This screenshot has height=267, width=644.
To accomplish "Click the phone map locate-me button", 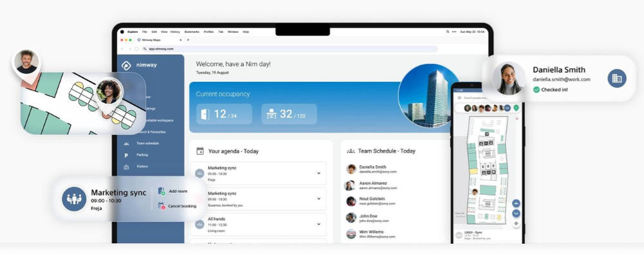I will 516,223.
